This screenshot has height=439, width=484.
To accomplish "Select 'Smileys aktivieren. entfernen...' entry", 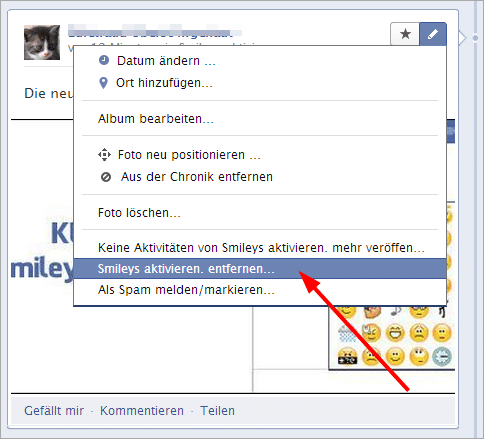I will [x=260, y=268].
